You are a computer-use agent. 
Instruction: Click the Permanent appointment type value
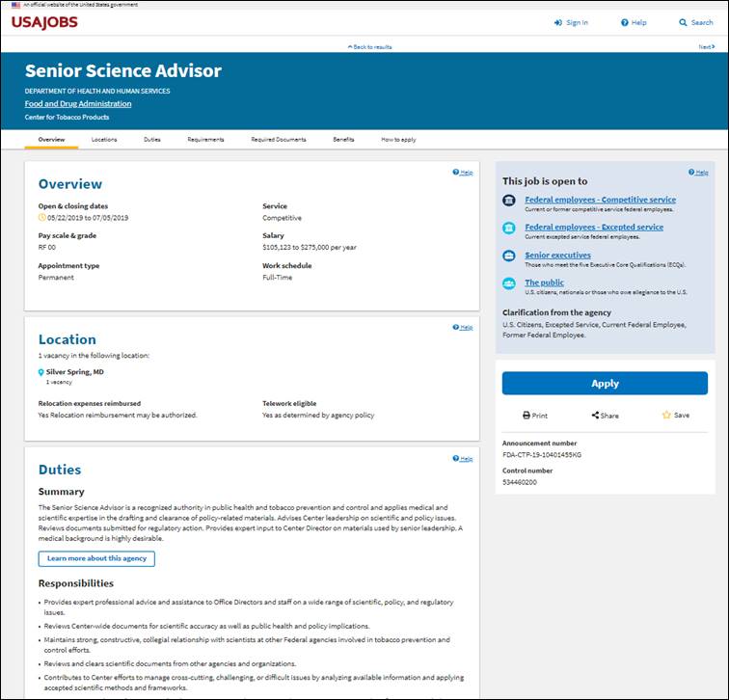coord(56,278)
